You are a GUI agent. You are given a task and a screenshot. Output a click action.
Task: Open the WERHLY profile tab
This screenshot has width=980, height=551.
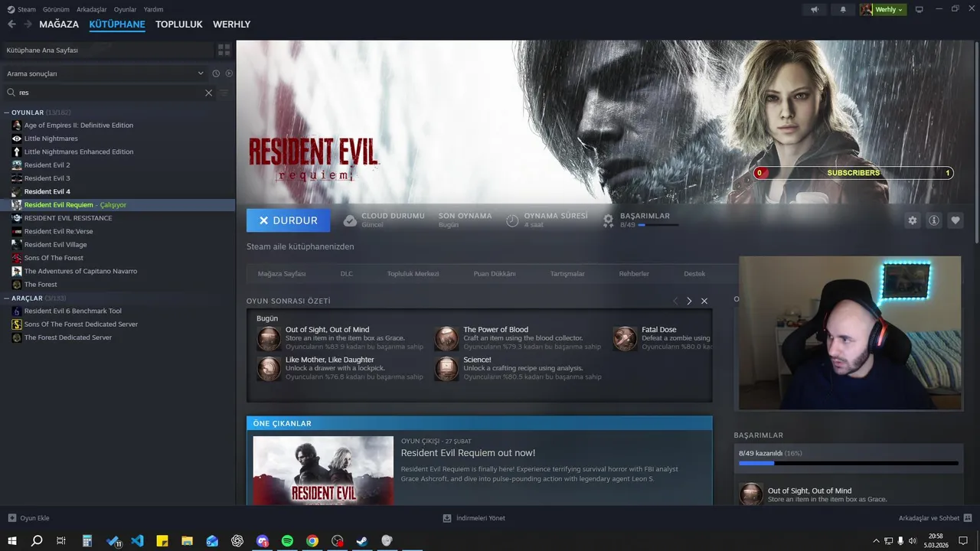232,24
